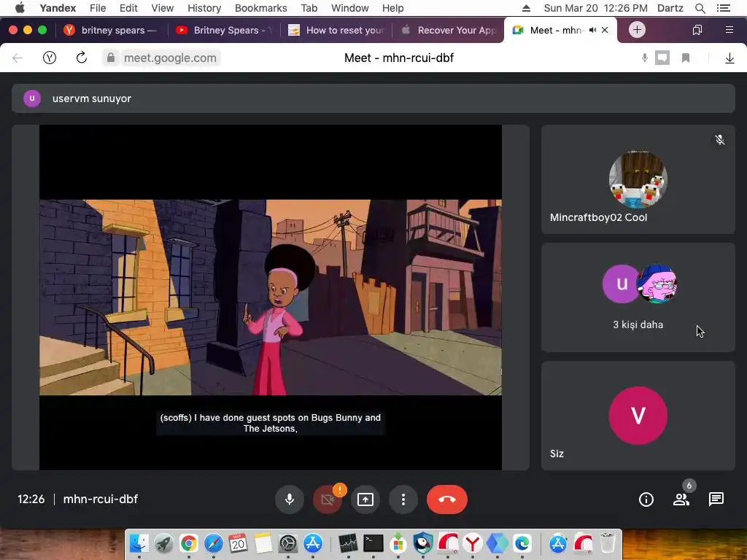Click the Yandex home icon in the toolbar
The height and width of the screenshot is (560, 747).
tap(50, 58)
